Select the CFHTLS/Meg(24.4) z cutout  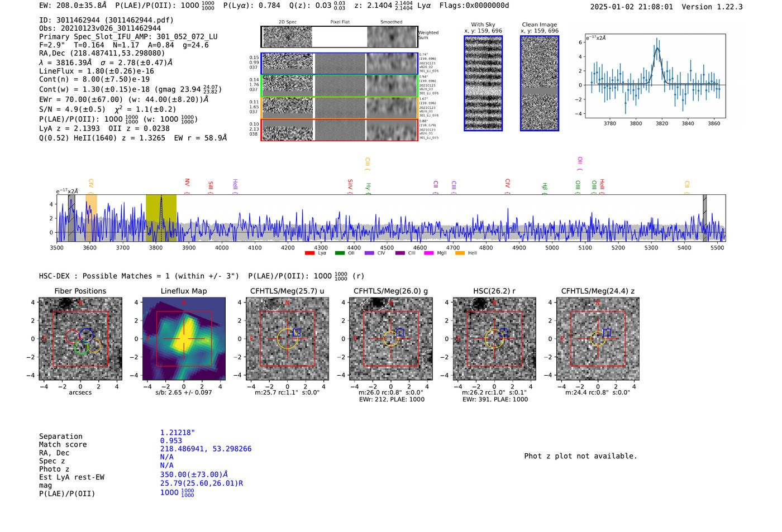pos(598,339)
